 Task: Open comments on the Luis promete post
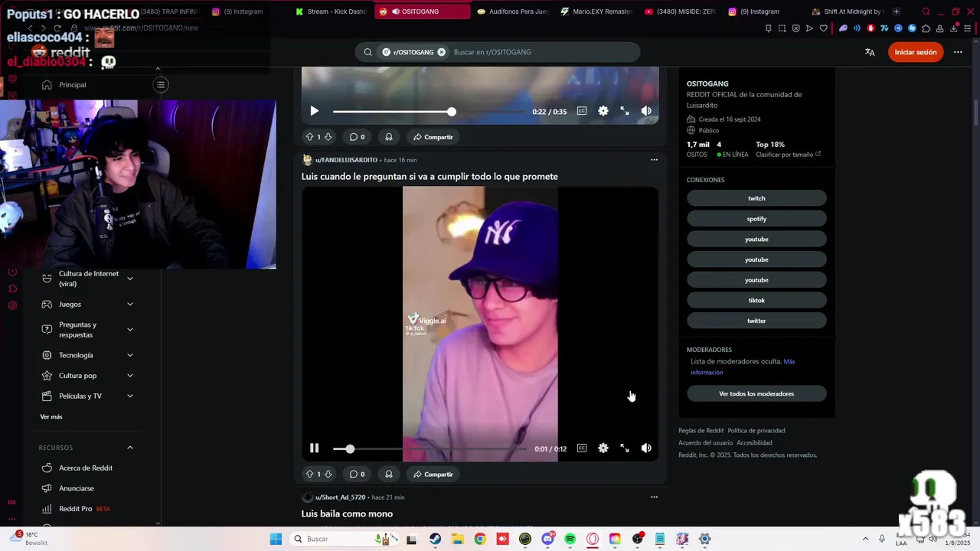357,474
